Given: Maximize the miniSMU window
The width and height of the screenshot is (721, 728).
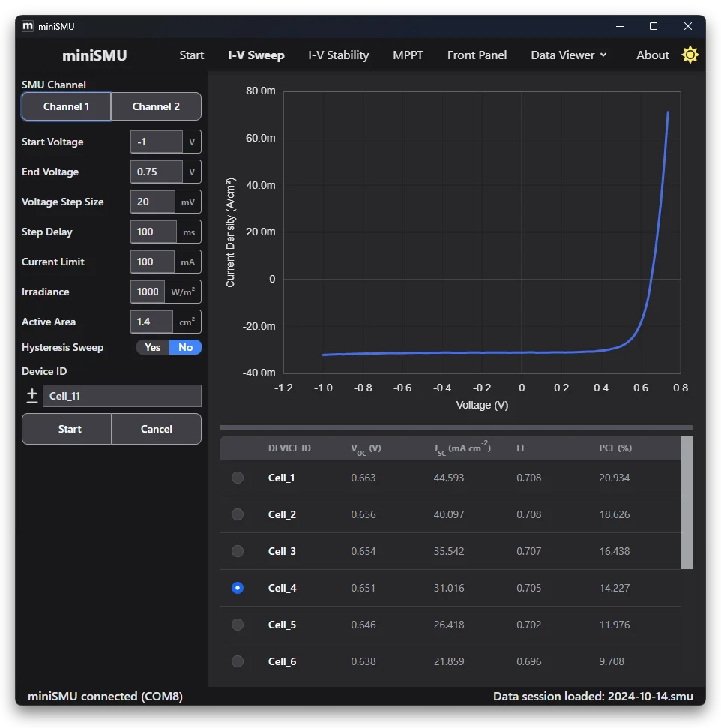Looking at the screenshot, I should (x=654, y=26).
